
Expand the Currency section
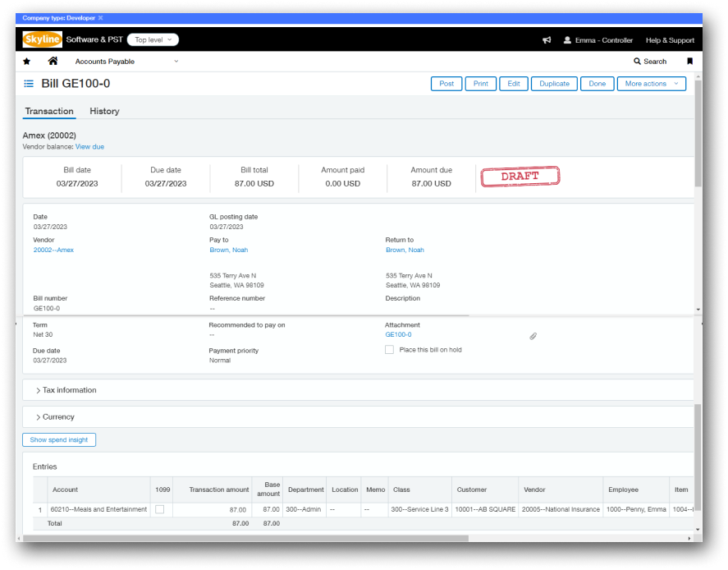pyautogui.click(x=55, y=417)
